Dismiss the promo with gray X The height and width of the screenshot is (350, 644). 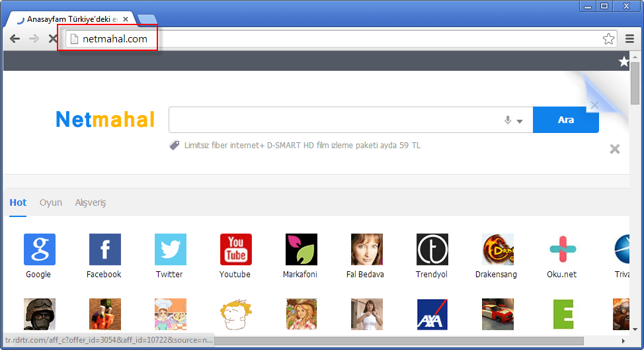[x=615, y=149]
